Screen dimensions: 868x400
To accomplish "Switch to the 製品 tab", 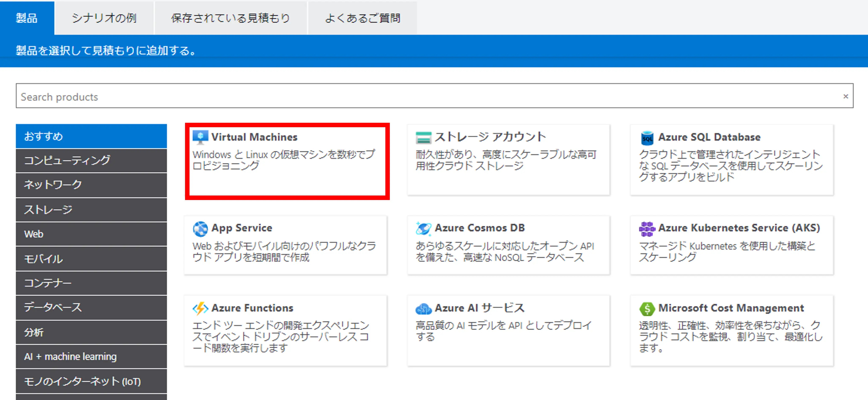I will click(27, 18).
